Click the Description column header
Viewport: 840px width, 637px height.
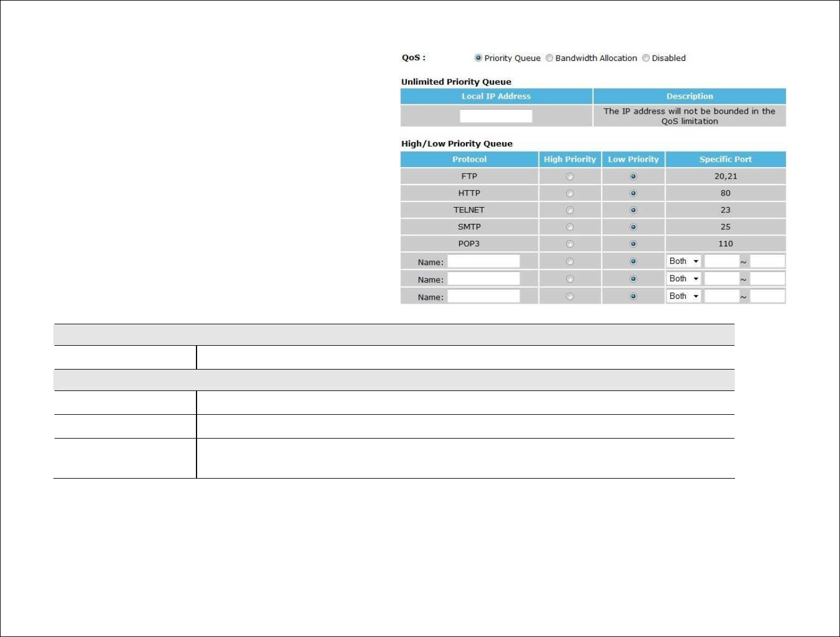(689, 96)
